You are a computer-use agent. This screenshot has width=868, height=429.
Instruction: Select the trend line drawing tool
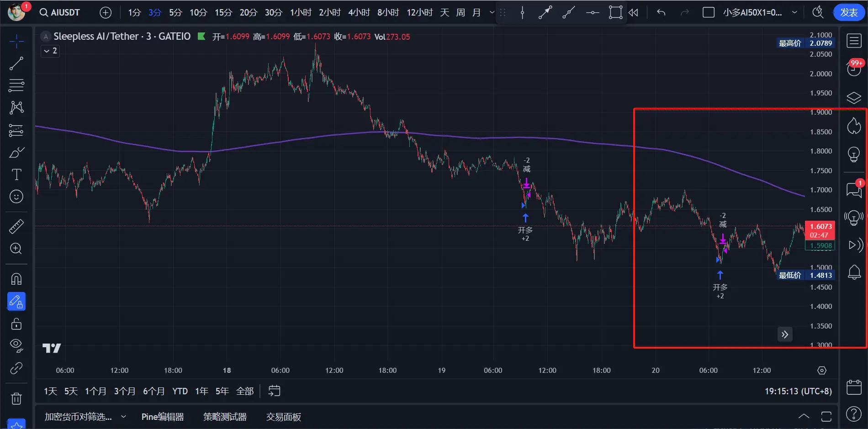point(16,64)
